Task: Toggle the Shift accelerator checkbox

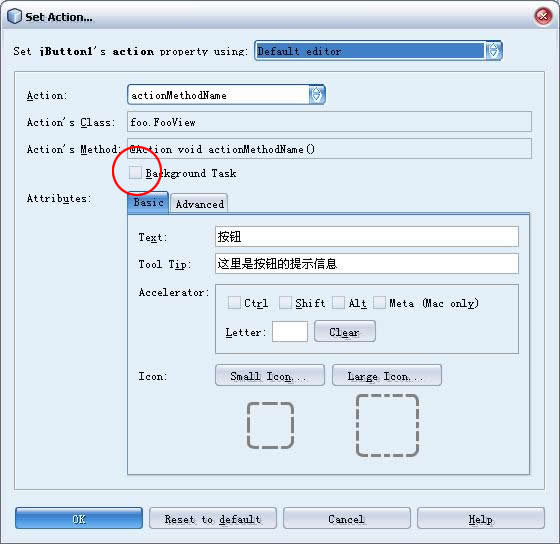Action: point(285,303)
